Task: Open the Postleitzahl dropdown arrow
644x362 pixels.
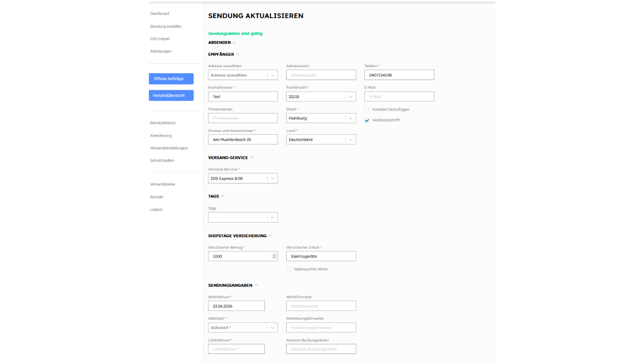Action: click(x=351, y=97)
